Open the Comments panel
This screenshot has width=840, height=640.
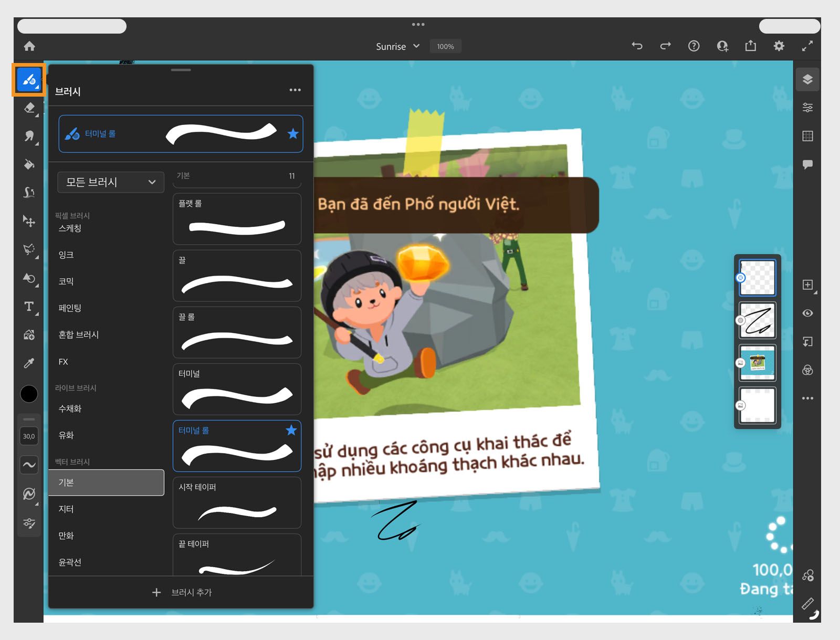pyautogui.click(x=807, y=164)
